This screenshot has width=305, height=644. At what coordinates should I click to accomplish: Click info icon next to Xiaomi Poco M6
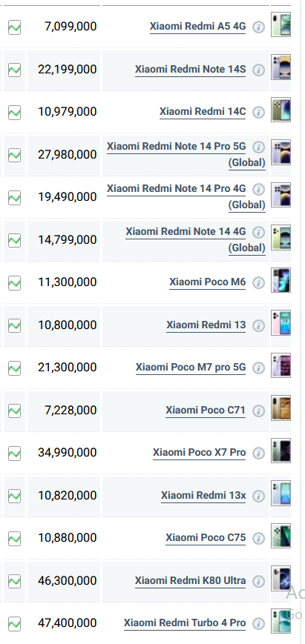point(258,283)
